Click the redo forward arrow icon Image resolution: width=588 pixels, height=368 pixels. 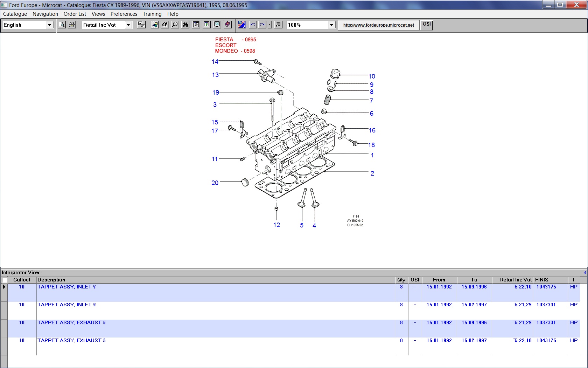tap(262, 25)
